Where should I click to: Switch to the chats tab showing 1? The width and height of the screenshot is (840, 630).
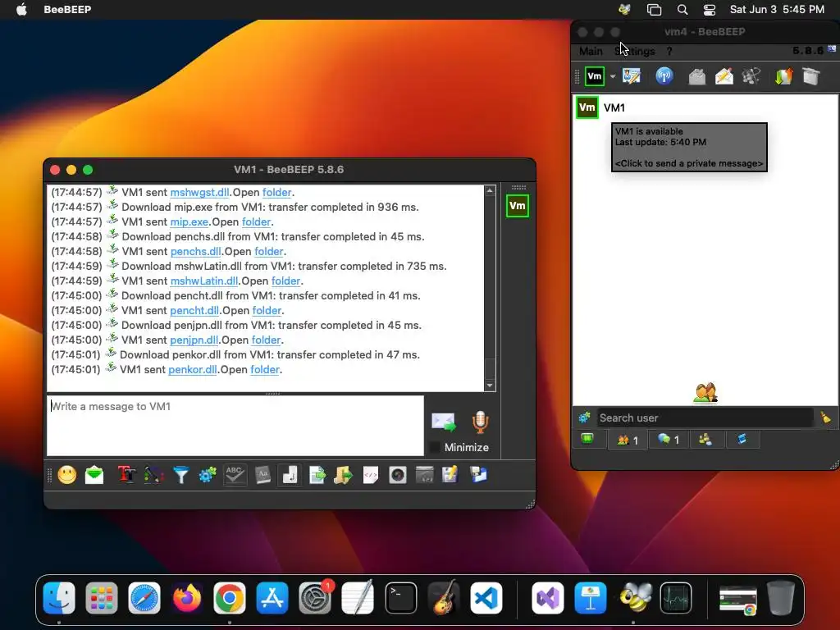coord(668,440)
